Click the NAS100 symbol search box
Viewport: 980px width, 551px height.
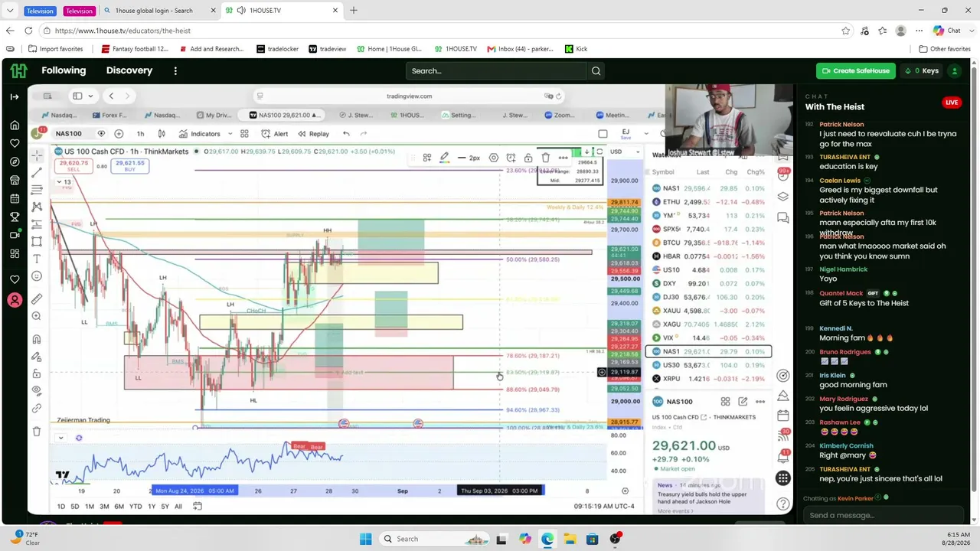(69, 134)
